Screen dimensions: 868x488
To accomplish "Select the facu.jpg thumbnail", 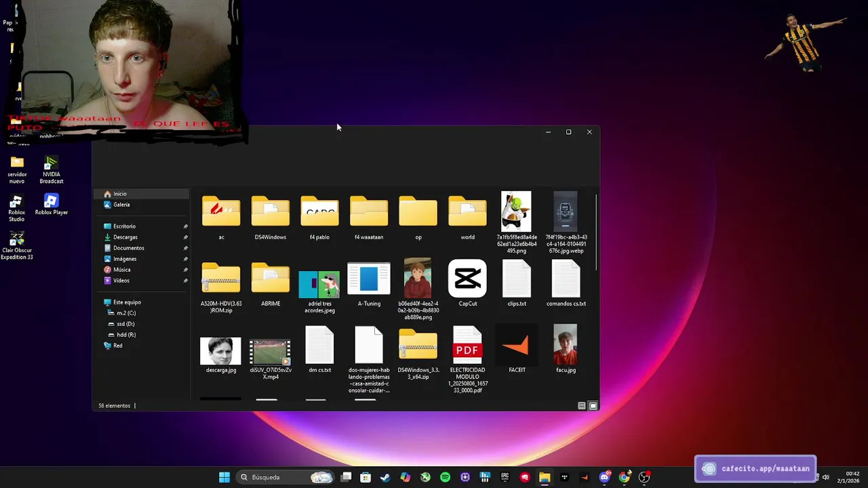I will coord(566,349).
